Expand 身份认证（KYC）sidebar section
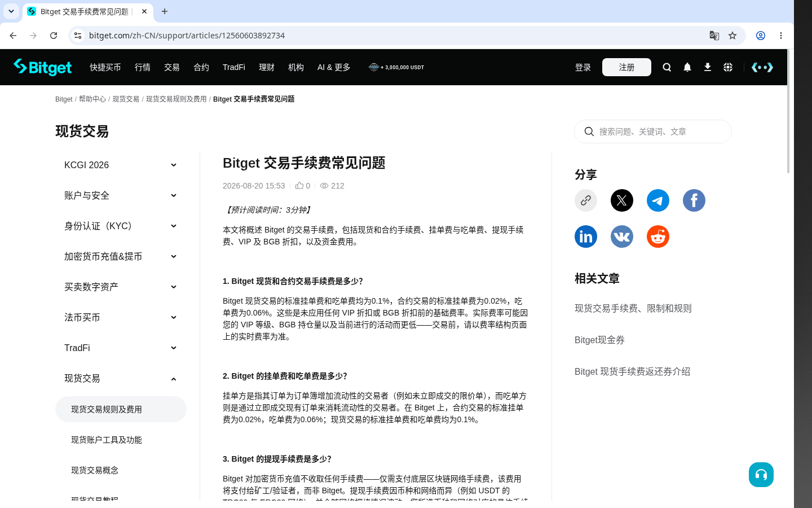Image resolution: width=812 pixels, height=508 pixels. (x=121, y=226)
